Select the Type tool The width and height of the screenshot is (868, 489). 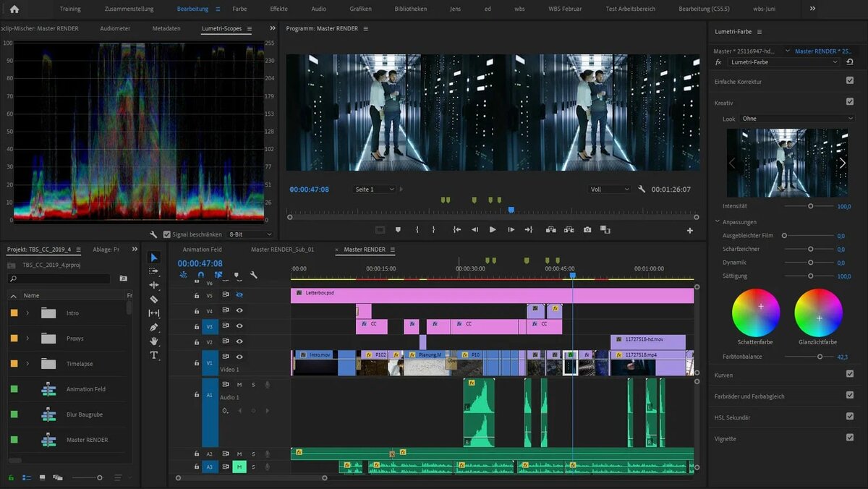(153, 355)
